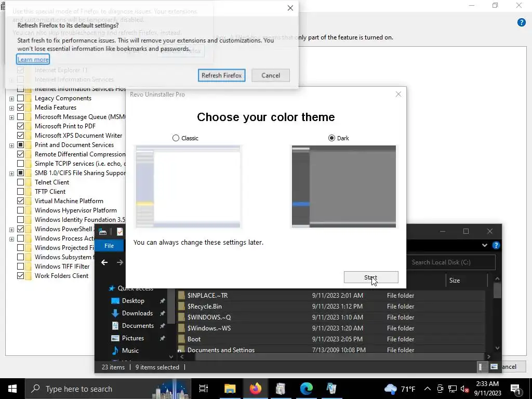Toggle the Legacy Components checkbox

pos(21,98)
